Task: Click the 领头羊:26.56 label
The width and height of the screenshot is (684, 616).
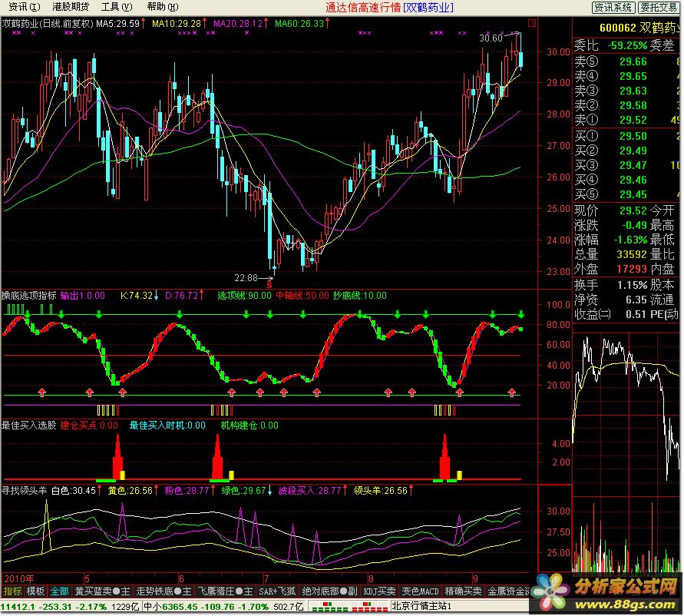Action: (x=381, y=491)
